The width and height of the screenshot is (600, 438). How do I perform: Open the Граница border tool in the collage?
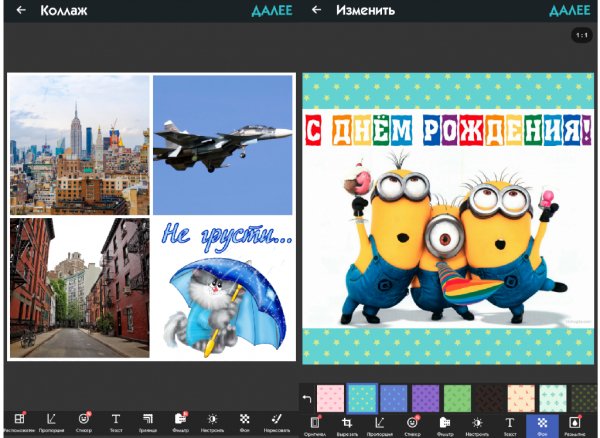pyautogui.click(x=148, y=423)
